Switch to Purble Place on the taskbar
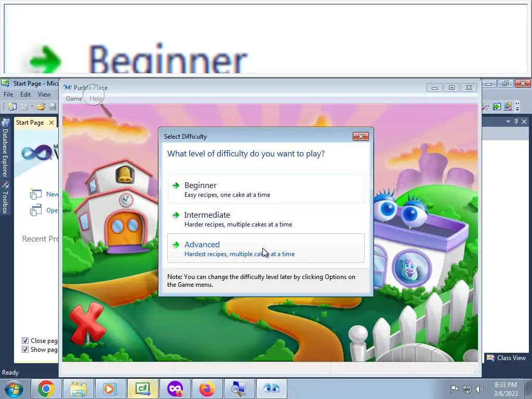Screen dimensions: 532x399 tap(271, 389)
